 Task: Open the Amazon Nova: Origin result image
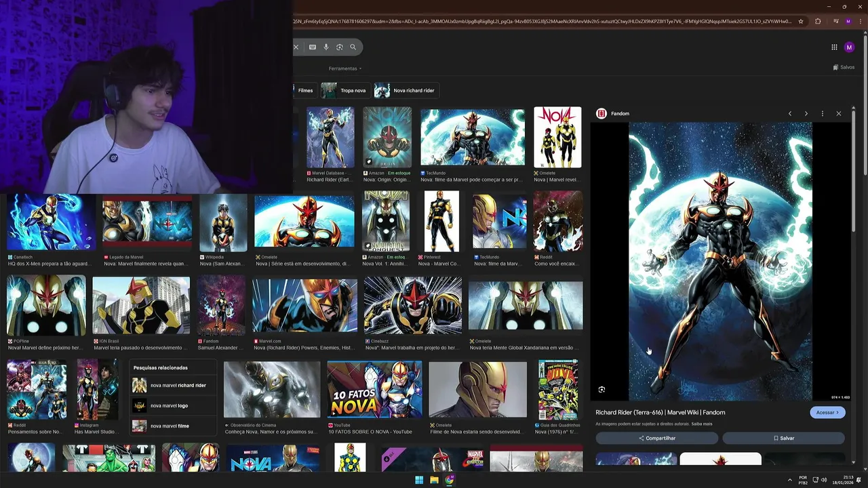point(387,136)
